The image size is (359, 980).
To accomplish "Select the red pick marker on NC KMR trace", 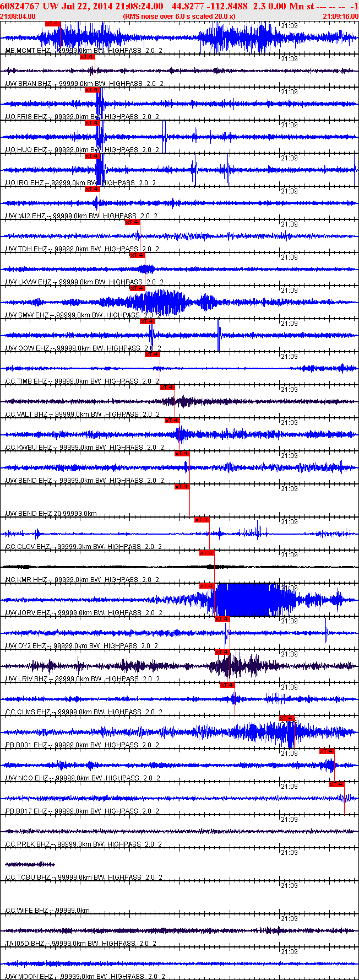I will (x=207, y=553).
